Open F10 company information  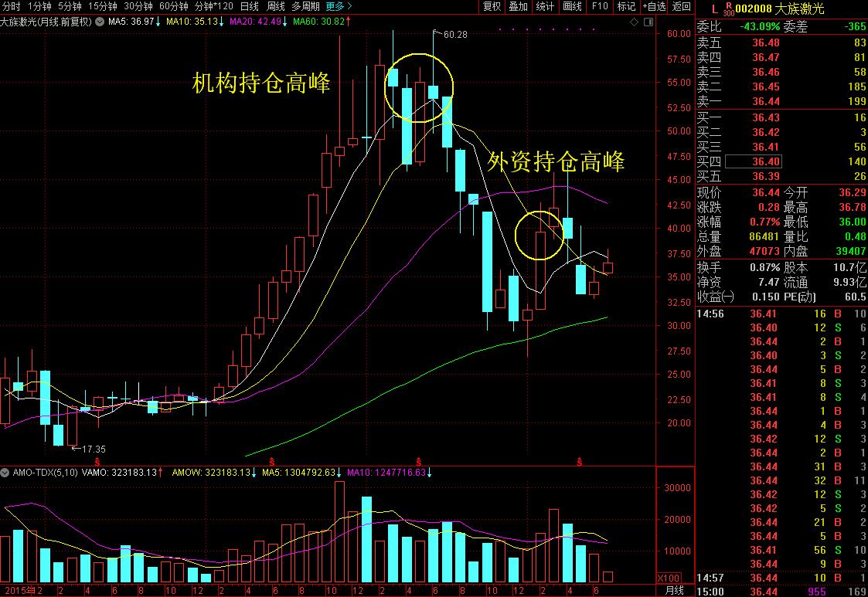(x=600, y=7)
